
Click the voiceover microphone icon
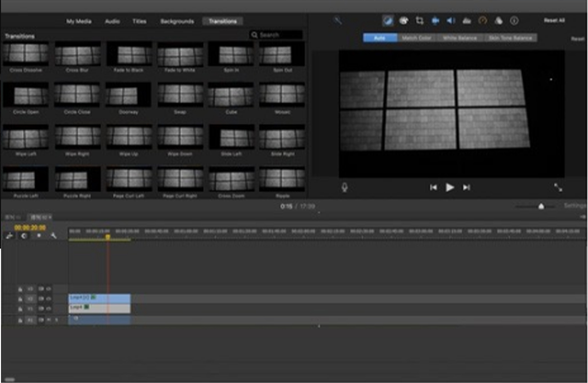pyautogui.click(x=344, y=187)
